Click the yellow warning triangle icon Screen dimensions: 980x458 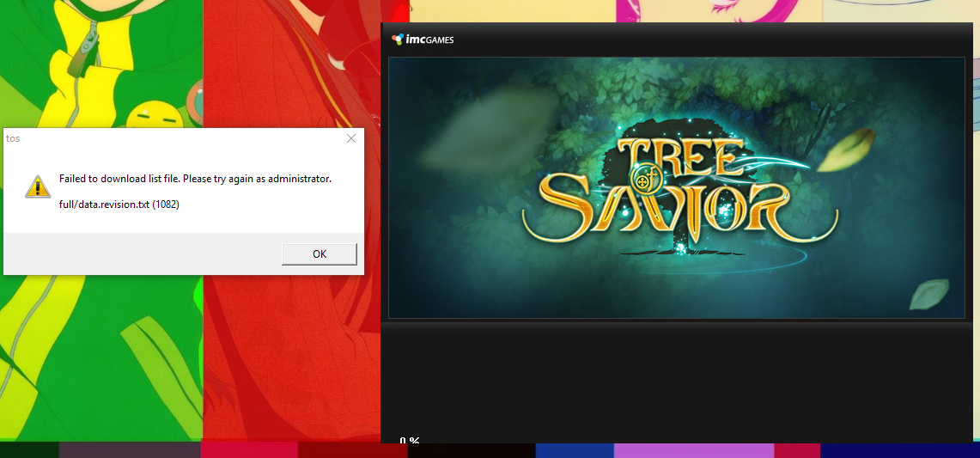point(37,186)
